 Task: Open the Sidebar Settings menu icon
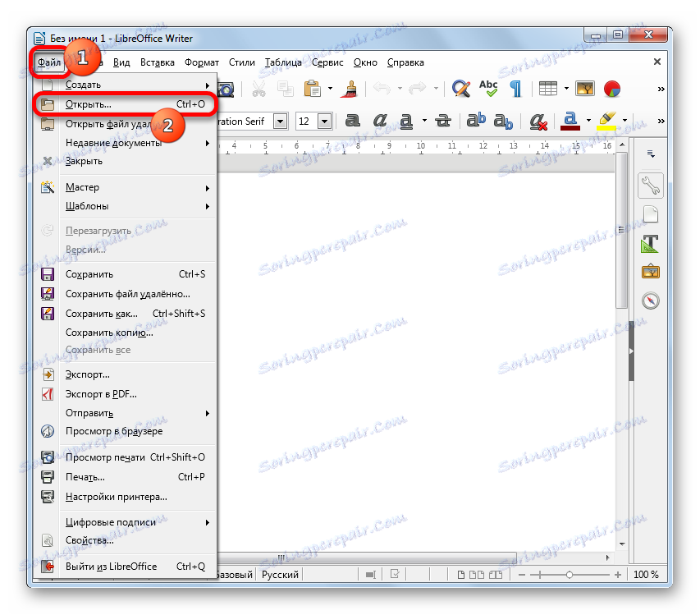[651, 154]
